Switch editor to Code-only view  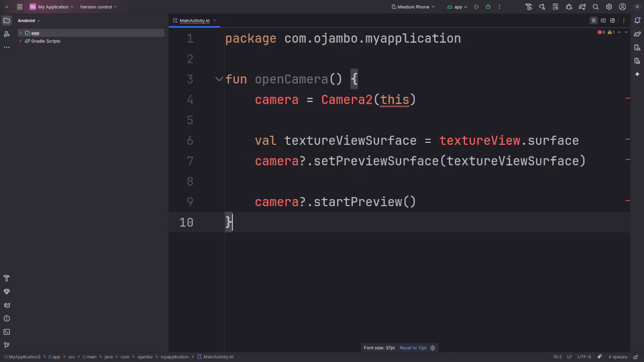tap(594, 21)
